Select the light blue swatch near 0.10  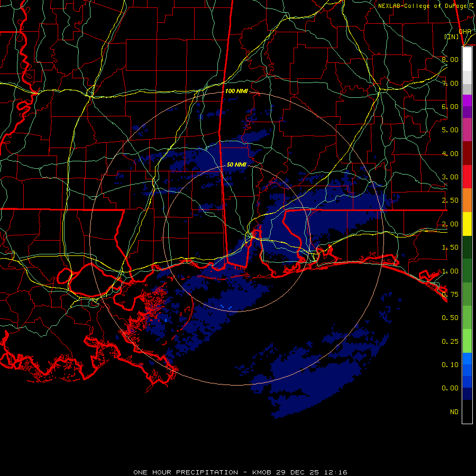click(467, 359)
